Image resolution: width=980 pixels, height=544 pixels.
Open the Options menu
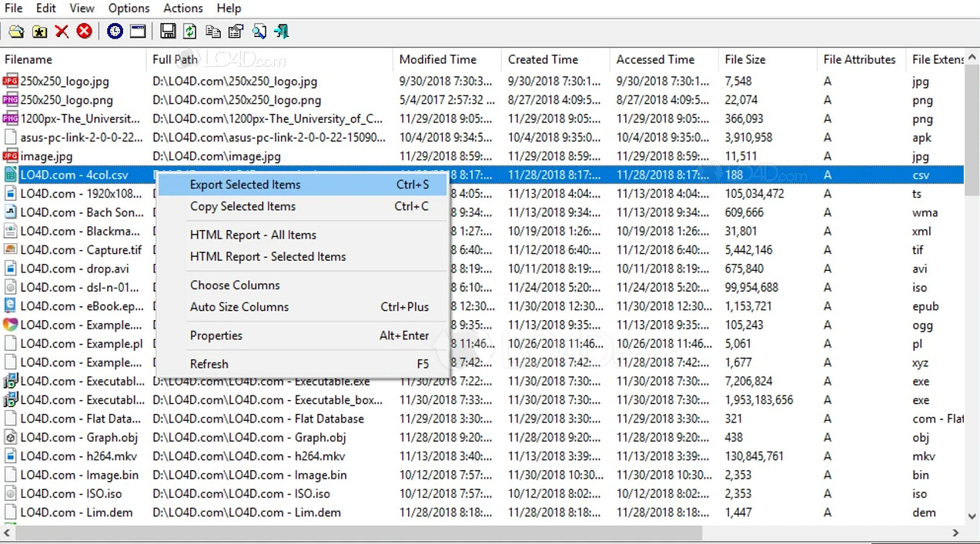pos(129,8)
